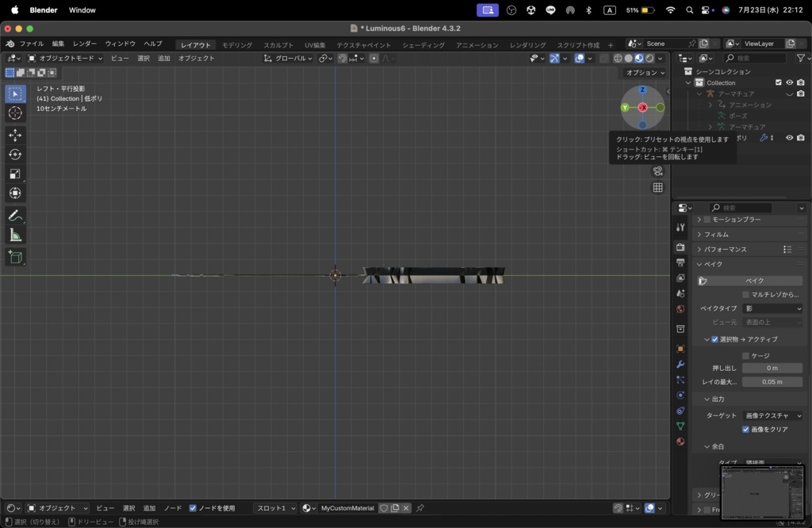Collapse the ベイク panel
Screen dimensions: 812x528
(713, 265)
